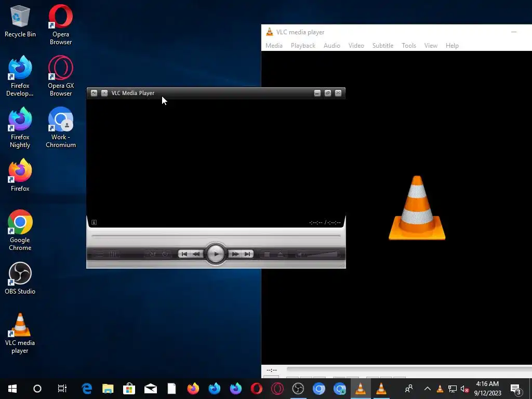
Task: Open Firefox from the taskbar
Action: 193,389
